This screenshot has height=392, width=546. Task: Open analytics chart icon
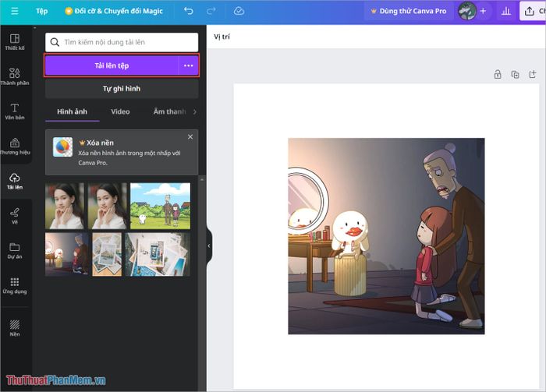coord(506,11)
